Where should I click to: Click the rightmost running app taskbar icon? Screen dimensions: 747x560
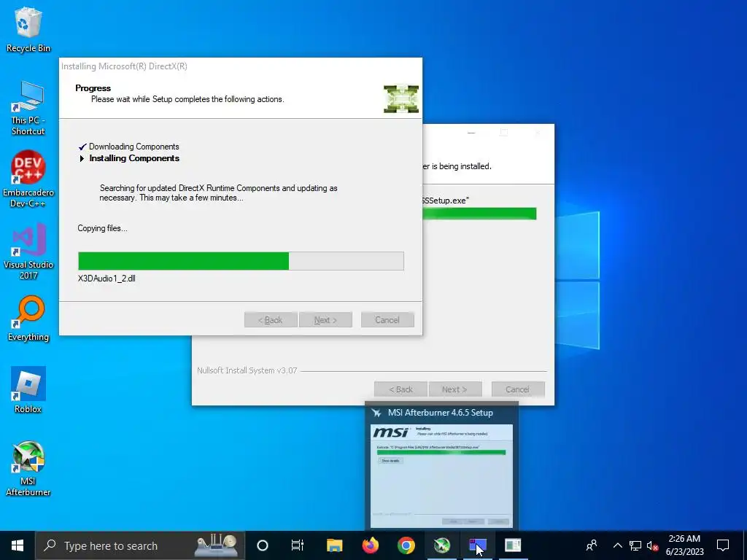[513, 545]
